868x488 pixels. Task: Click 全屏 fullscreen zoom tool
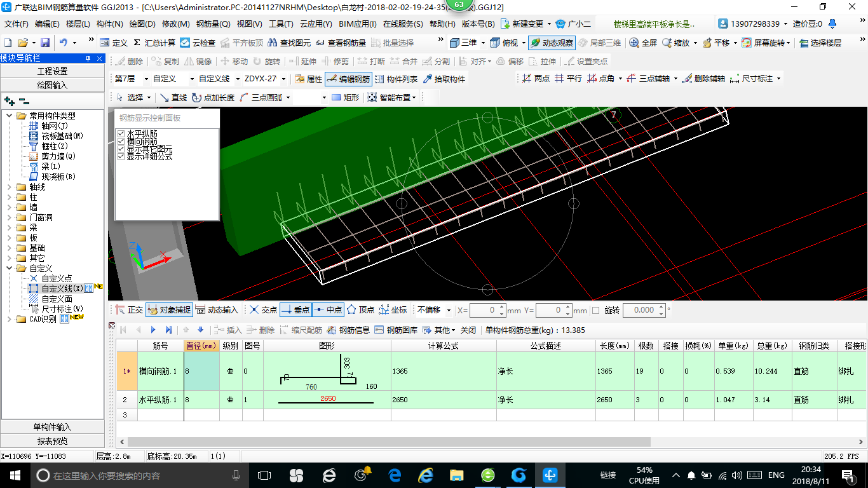(643, 43)
